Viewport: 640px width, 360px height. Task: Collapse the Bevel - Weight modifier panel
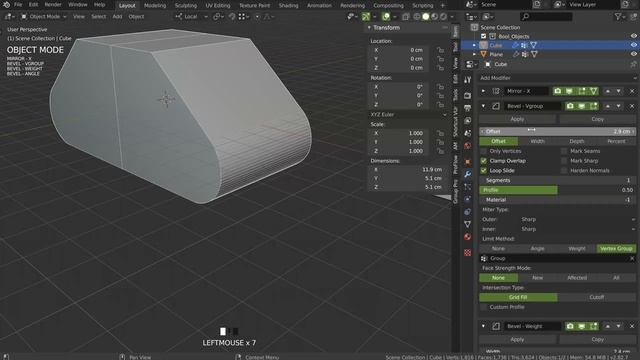pyautogui.click(x=483, y=326)
